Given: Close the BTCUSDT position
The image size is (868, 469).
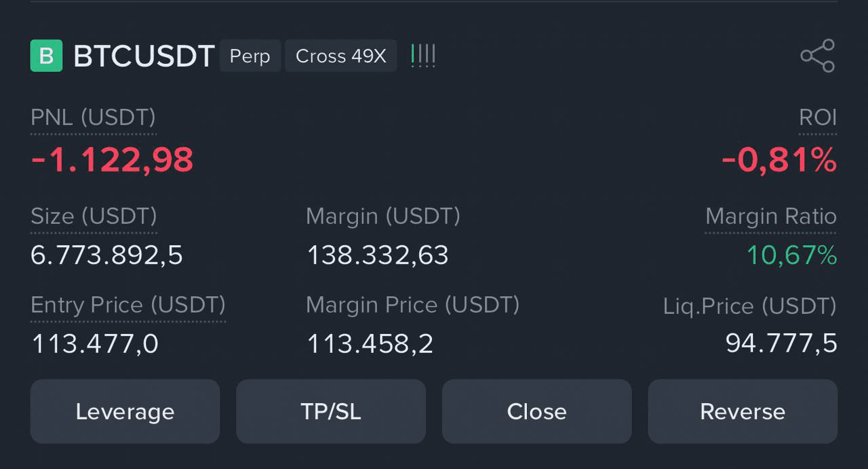Looking at the screenshot, I should (x=536, y=411).
